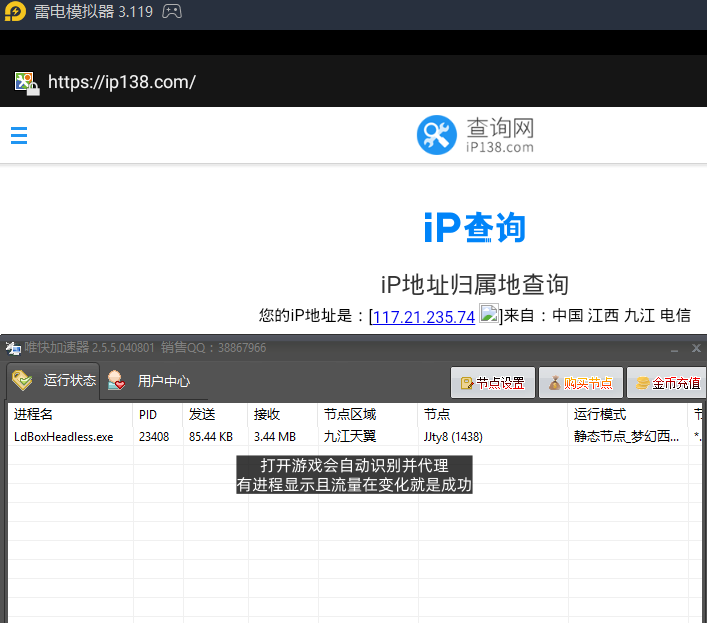Image resolution: width=707 pixels, height=623 pixels.
Task: Click the 金币充值 button
Action: coord(667,383)
